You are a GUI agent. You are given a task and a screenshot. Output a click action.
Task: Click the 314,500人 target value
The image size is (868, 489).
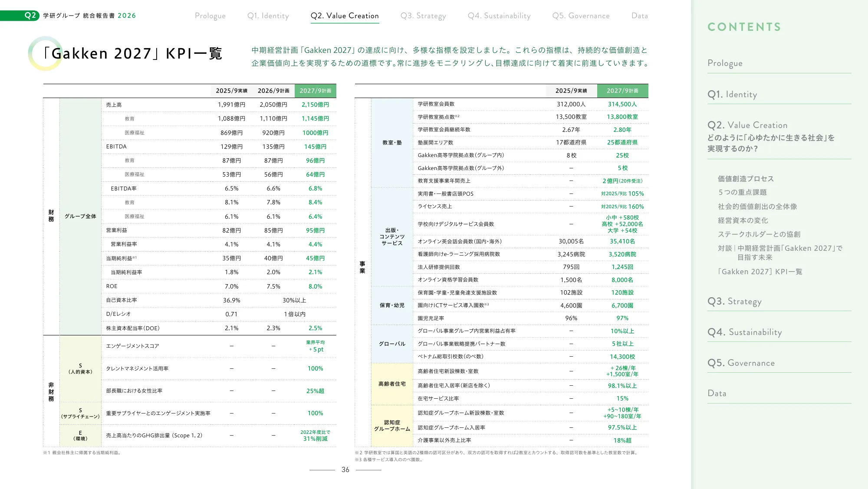tap(622, 104)
